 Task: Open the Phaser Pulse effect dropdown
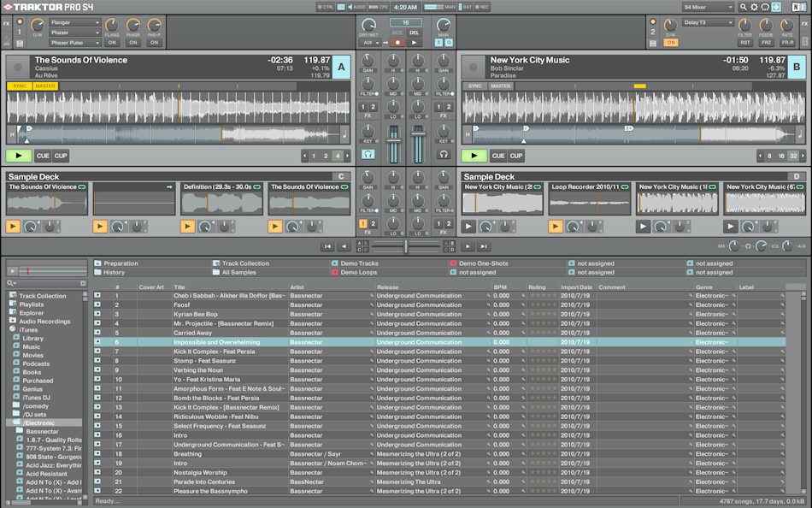point(75,43)
